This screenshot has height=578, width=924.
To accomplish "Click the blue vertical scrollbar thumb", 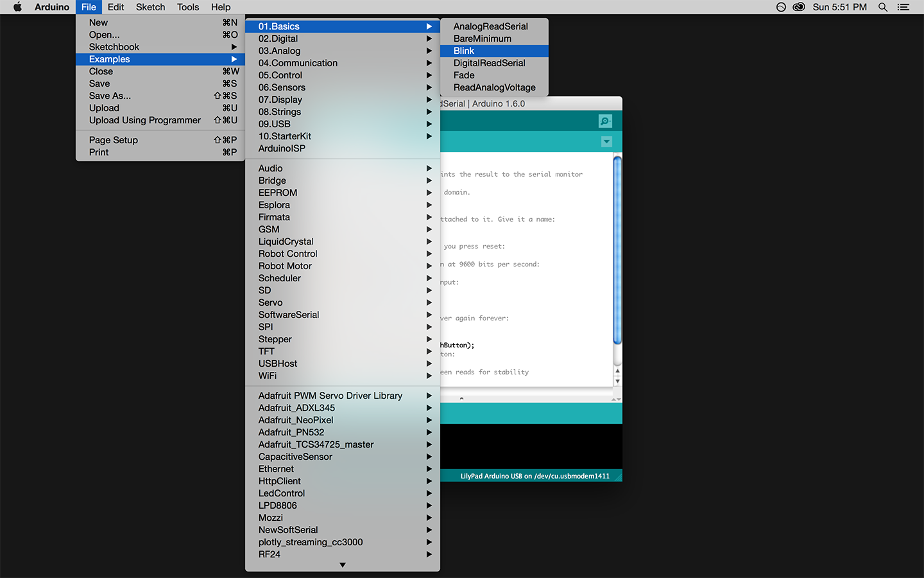I will (617, 250).
